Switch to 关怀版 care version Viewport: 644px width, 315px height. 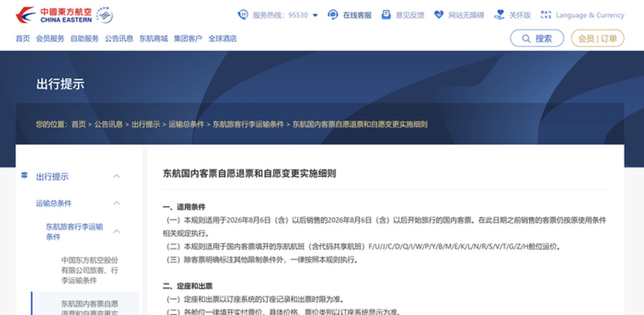[520, 15]
